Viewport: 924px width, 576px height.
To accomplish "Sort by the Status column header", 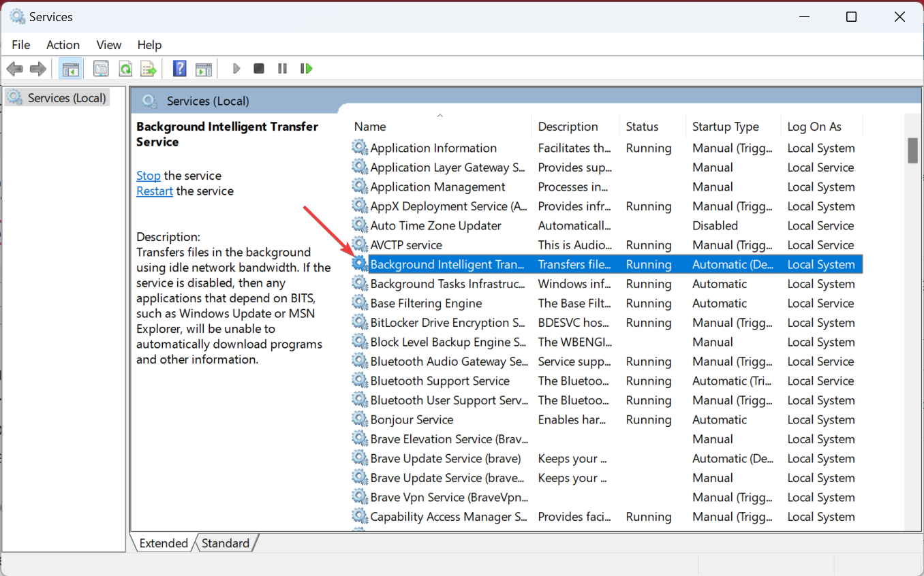I will point(653,127).
